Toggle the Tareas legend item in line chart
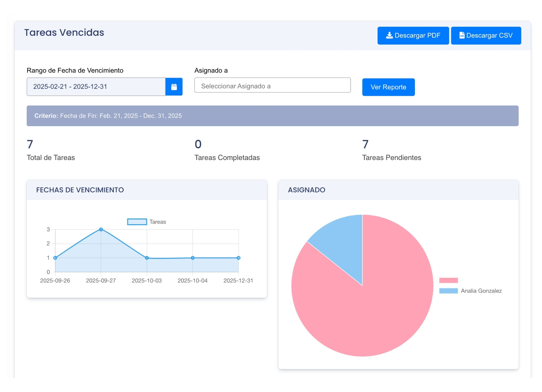Image resolution: width=542 pixels, height=392 pixels. 157,222
